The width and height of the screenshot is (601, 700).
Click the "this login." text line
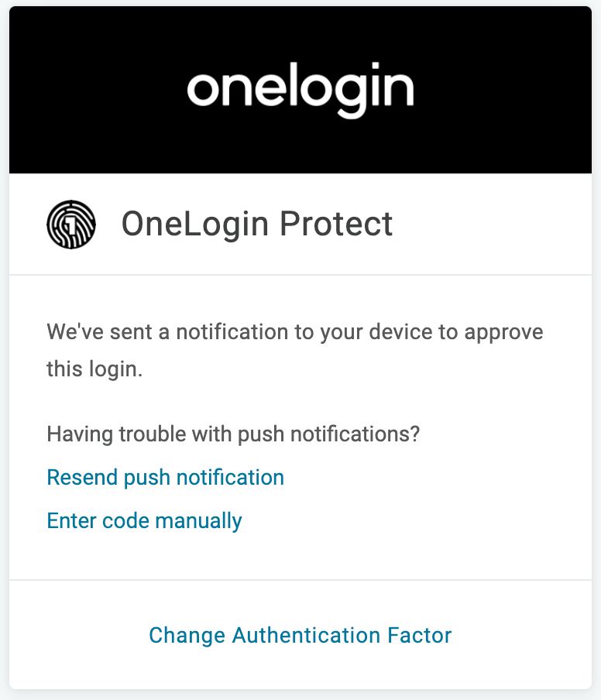(94, 369)
